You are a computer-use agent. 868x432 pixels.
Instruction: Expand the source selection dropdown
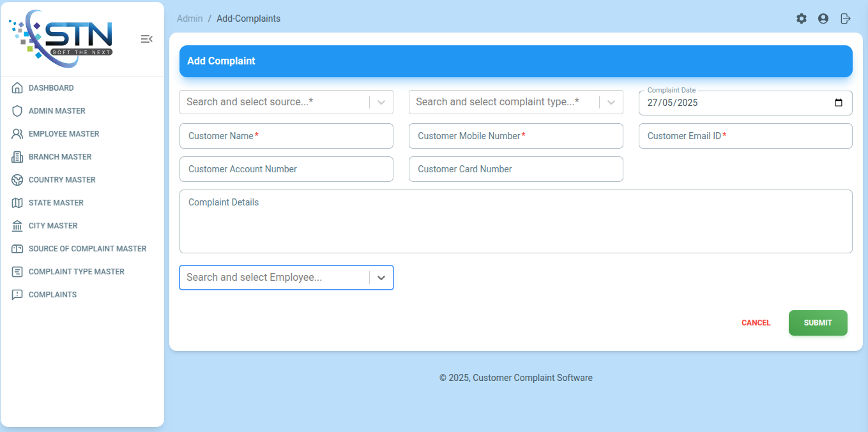[x=381, y=102]
